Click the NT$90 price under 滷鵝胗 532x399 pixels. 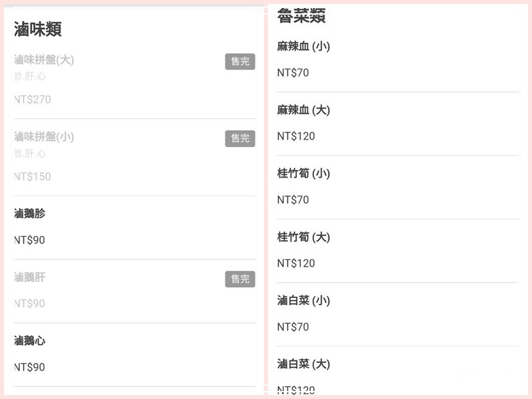30,240
